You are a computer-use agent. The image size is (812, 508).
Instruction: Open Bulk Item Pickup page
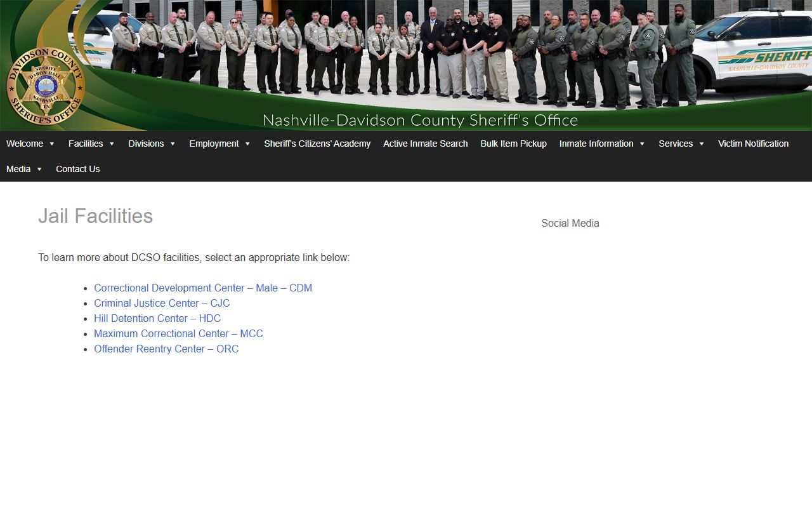[514, 144]
